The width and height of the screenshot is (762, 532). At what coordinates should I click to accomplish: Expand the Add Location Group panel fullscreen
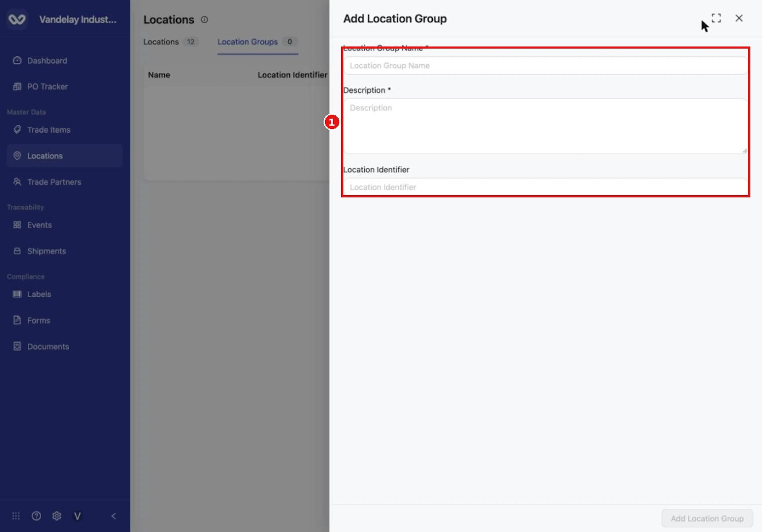tap(716, 18)
